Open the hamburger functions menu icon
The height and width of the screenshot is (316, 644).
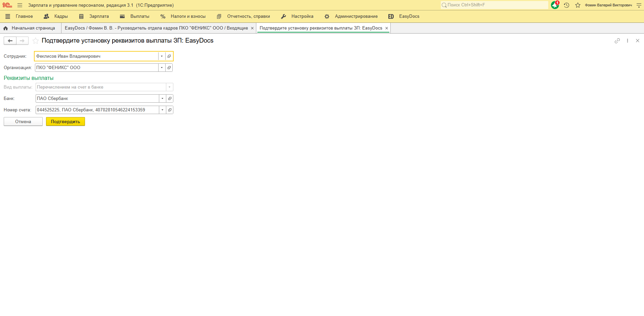coord(20,5)
